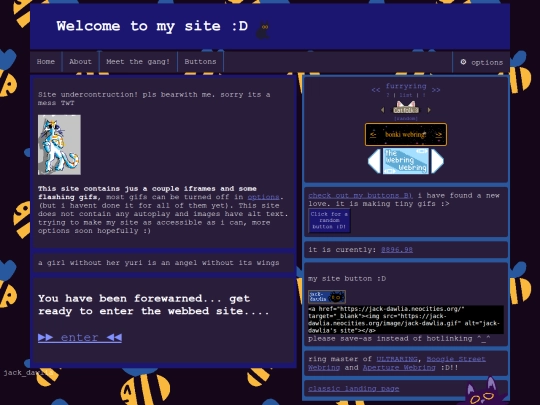Open 'the Webring Webring' badge image
The height and width of the screenshot is (405, 540).
pyautogui.click(x=406, y=161)
